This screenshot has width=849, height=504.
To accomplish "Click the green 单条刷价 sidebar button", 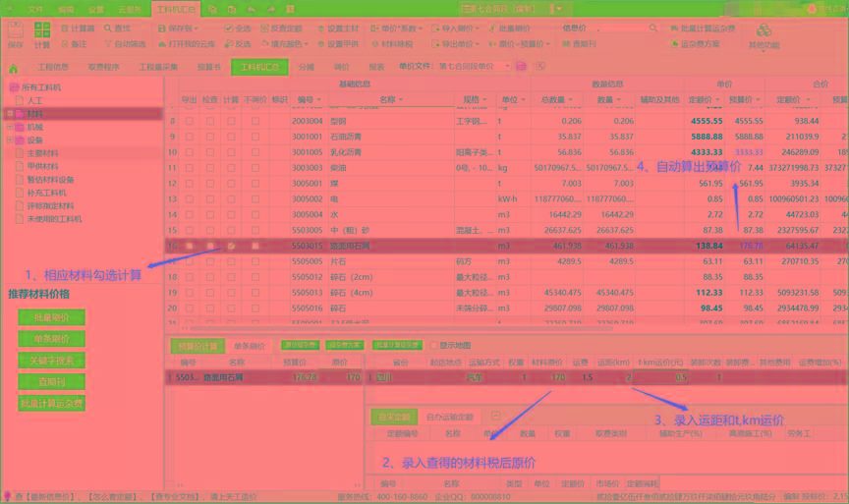I will [51, 339].
